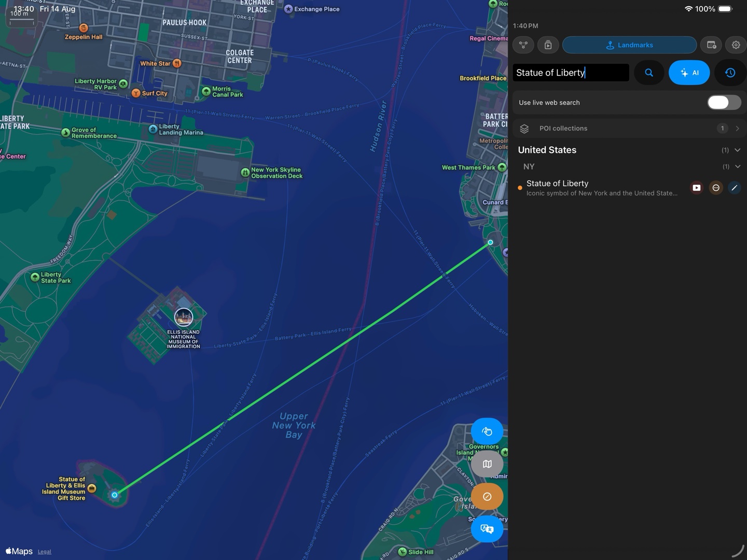The height and width of the screenshot is (560, 747).
Task: Collapse the NY group
Action: click(737, 166)
